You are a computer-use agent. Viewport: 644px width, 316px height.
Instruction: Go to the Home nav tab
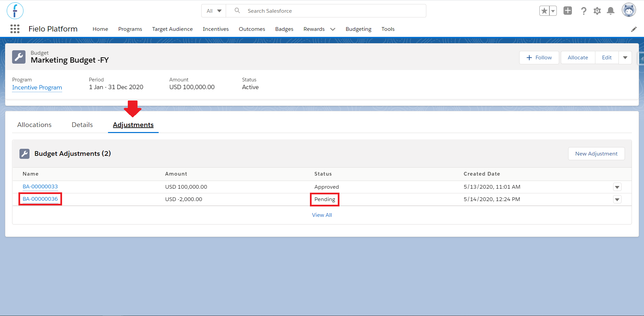(x=100, y=29)
